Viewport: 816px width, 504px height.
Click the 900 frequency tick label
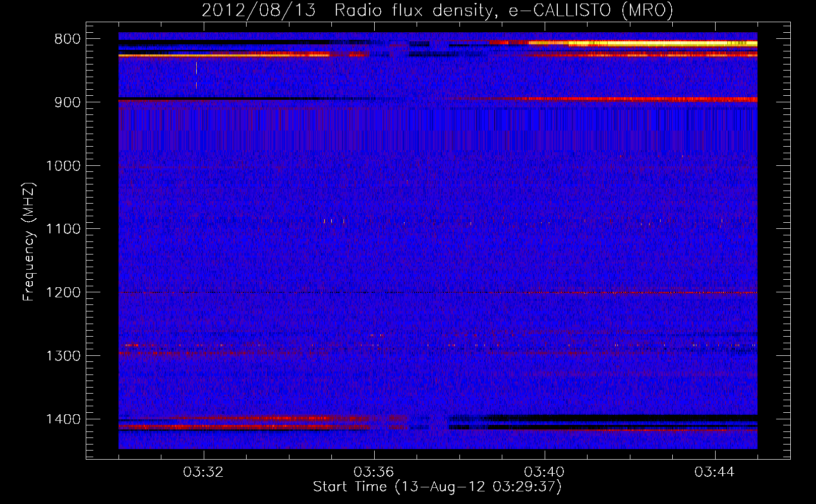coord(68,102)
